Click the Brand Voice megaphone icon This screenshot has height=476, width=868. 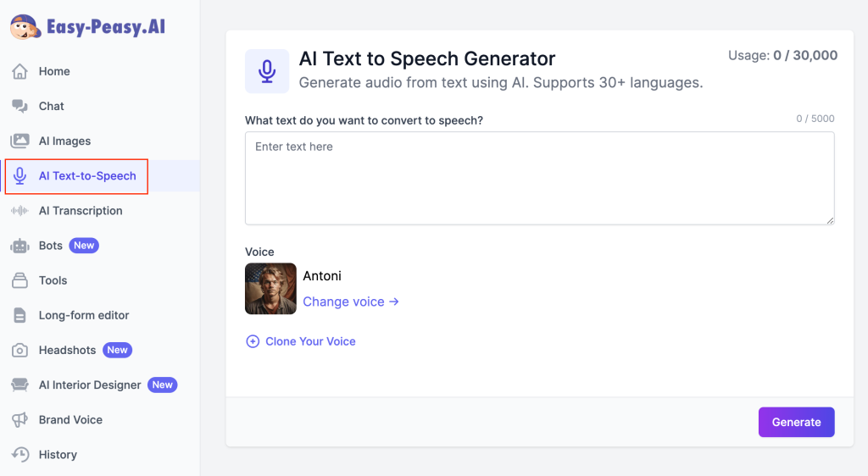[19, 420]
